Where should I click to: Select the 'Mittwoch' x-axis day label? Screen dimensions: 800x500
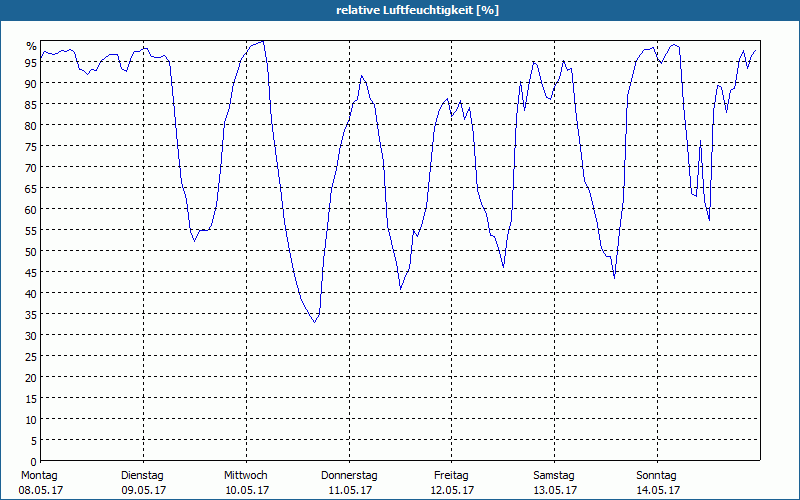click(x=245, y=475)
